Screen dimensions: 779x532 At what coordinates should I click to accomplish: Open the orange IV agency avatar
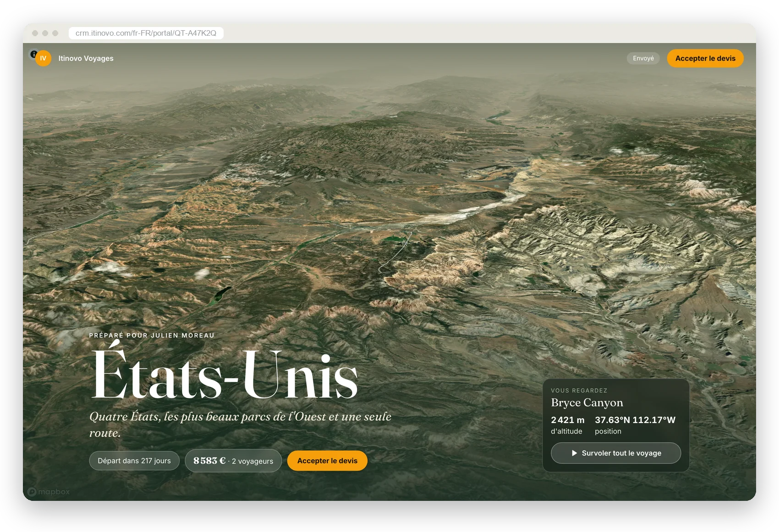pyautogui.click(x=44, y=59)
